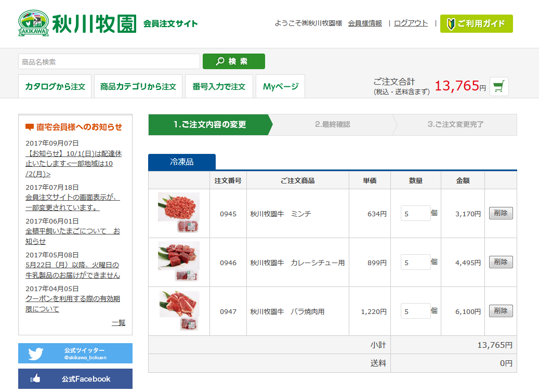
Task: Delete the カレーシチュー用 item (0946)
Action: 501,262
